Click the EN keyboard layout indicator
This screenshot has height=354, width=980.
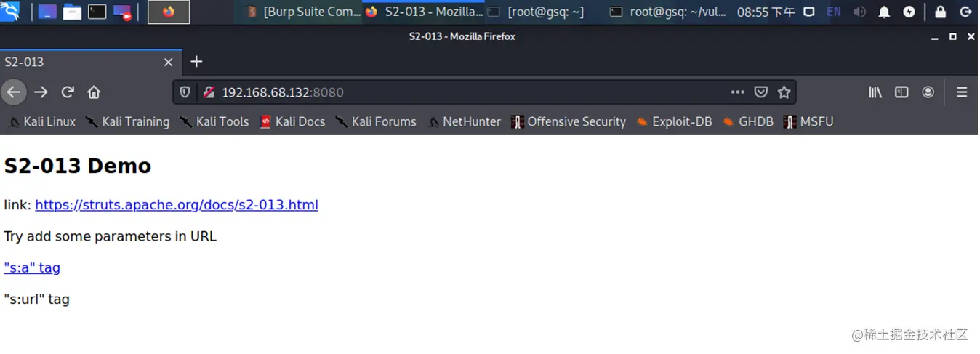(x=834, y=12)
